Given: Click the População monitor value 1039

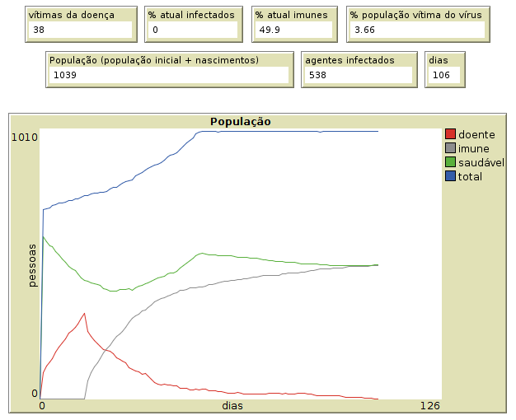Looking at the screenshot, I should [x=169, y=75].
